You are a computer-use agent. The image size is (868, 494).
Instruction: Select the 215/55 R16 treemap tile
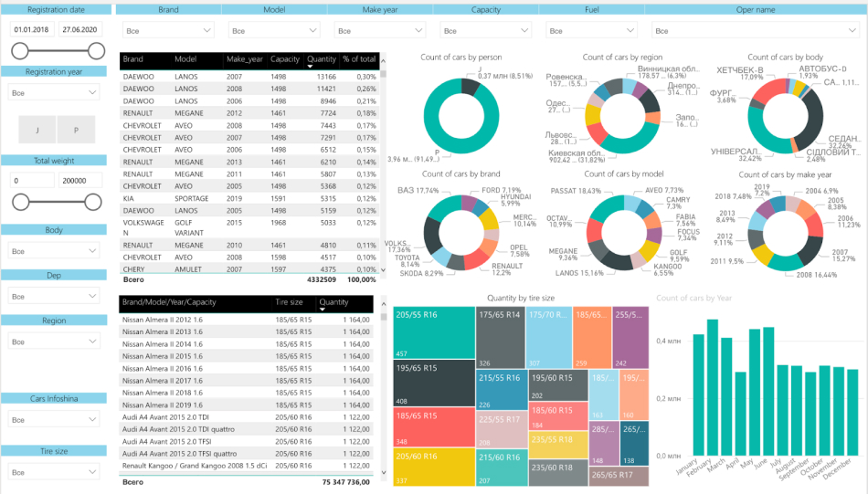point(502,389)
